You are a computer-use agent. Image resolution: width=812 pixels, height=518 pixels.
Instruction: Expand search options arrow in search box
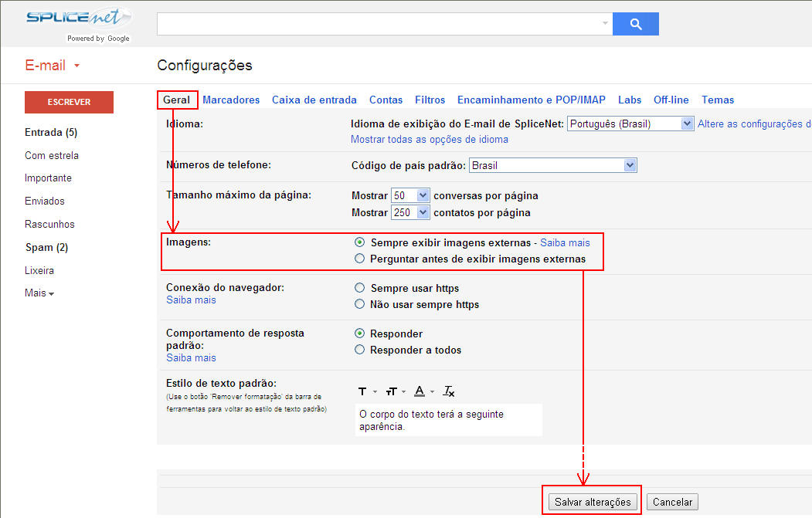605,23
